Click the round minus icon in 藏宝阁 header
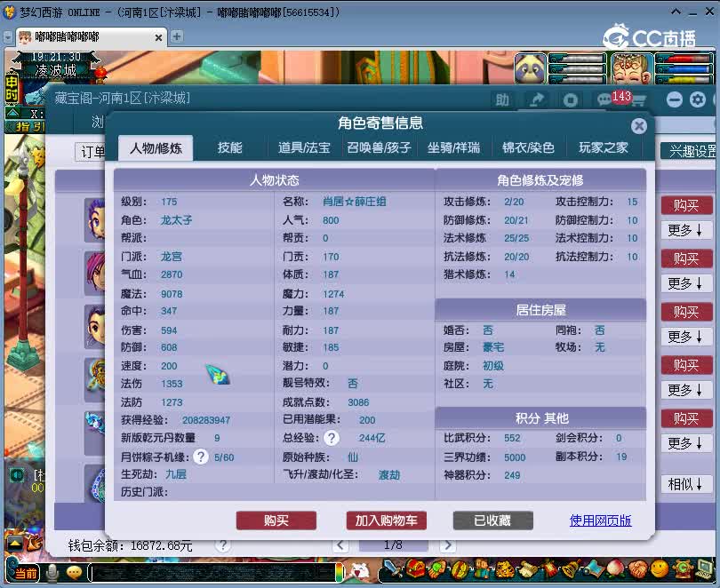Viewport: 720px width, 588px height. pos(675,99)
